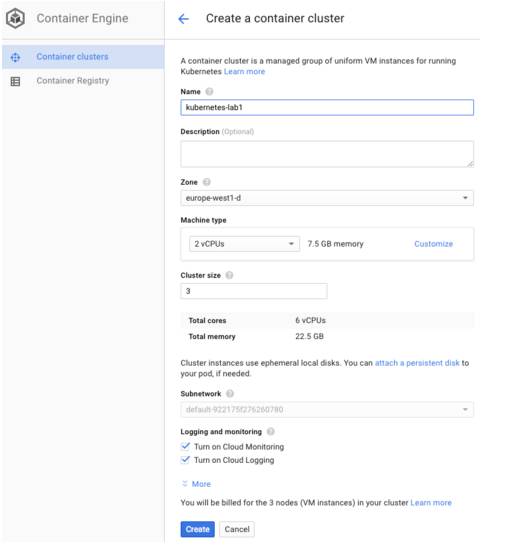Image resolution: width=515 pixels, height=558 pixels.
Task: Click the Customize machine type link
Action: pyautogui.click(x=433, y=244)
